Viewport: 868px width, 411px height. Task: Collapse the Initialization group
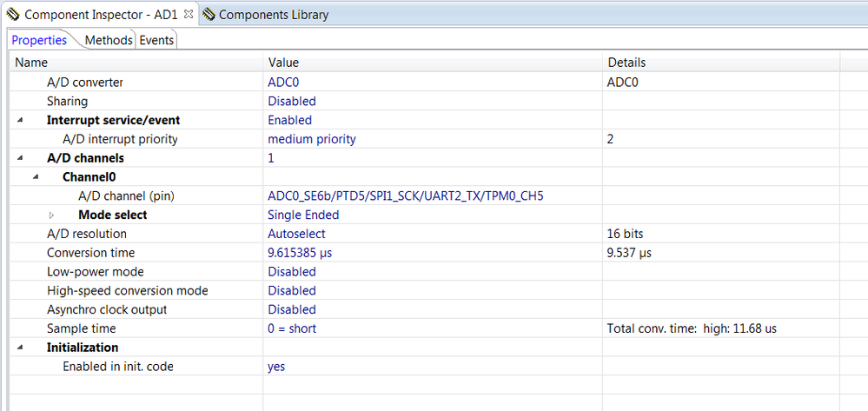(x=21, y=348)
